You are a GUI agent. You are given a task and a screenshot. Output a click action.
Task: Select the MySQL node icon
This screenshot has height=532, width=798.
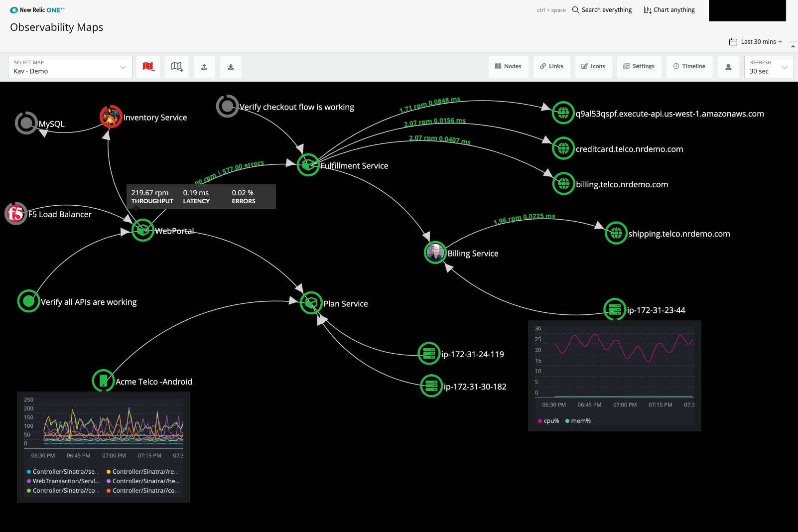[26, 123]
